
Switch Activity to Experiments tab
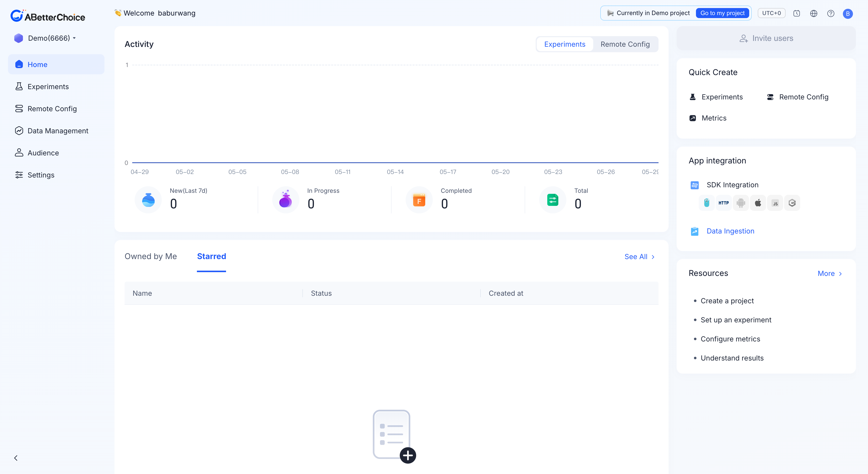coord(565,44)
